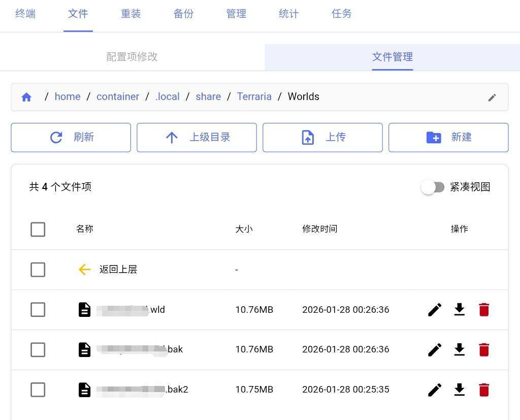Click the 返回上层 row label
This screenshot has height=420, width=520.
(118, 269)
